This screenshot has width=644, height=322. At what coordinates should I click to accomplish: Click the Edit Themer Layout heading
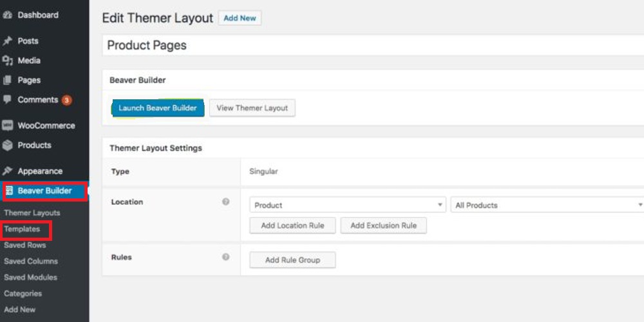click(158, 18)
